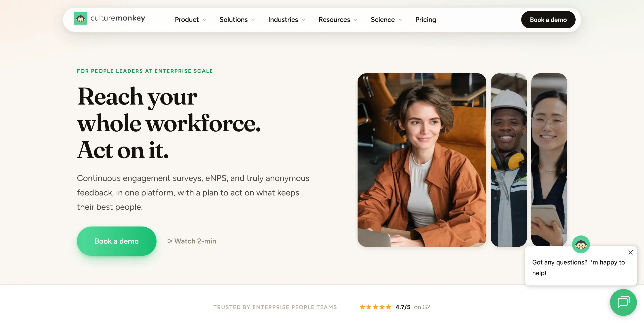Viewport: 644px width, 323px height.
Task: Click the 'Reach your whole workforce' headline
Action: click(169, 123)
